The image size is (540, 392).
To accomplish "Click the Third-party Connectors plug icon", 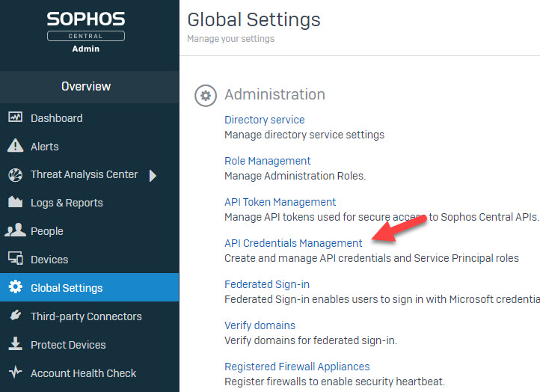I will pos(15,315).
